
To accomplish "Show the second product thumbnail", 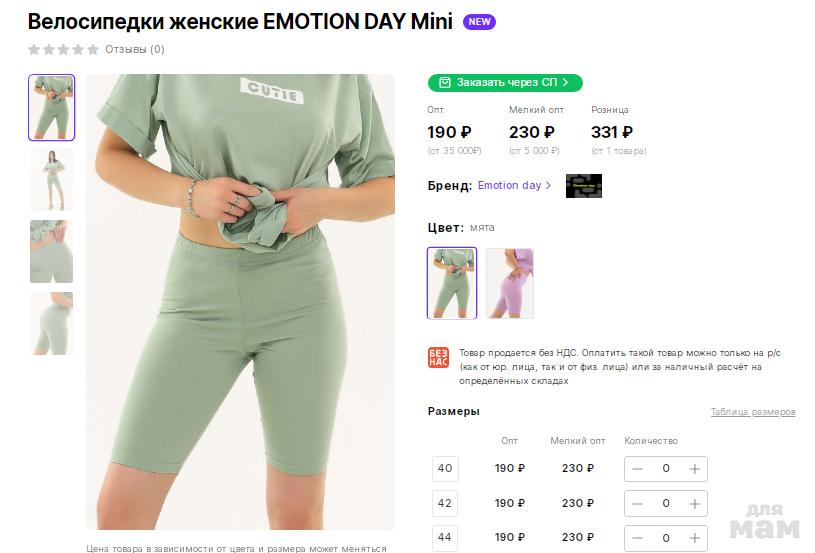I will coord(51,180).
